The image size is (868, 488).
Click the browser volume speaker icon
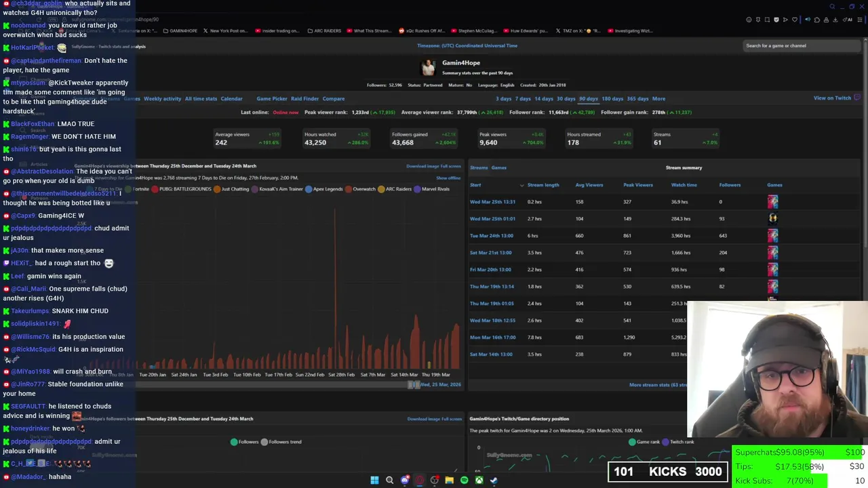coord(807,20)
